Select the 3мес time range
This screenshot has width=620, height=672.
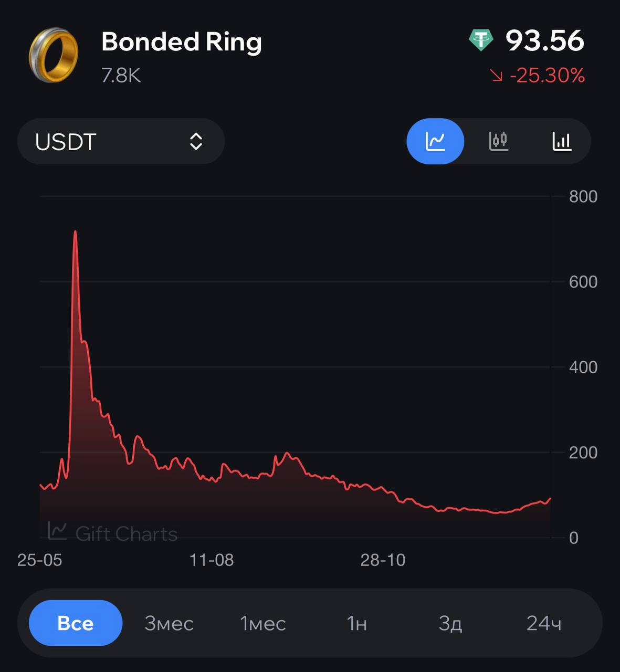tap(169, 623)
